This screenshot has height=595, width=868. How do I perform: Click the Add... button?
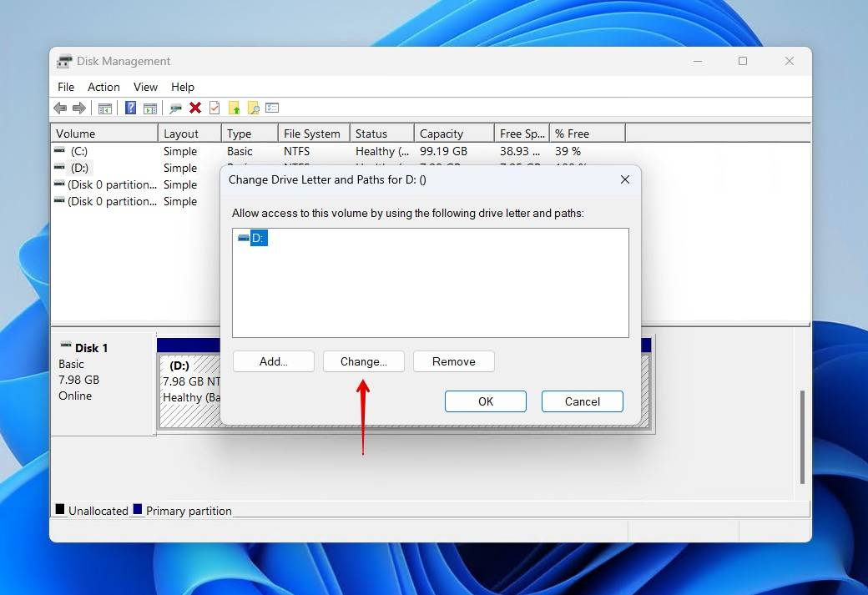274,361
